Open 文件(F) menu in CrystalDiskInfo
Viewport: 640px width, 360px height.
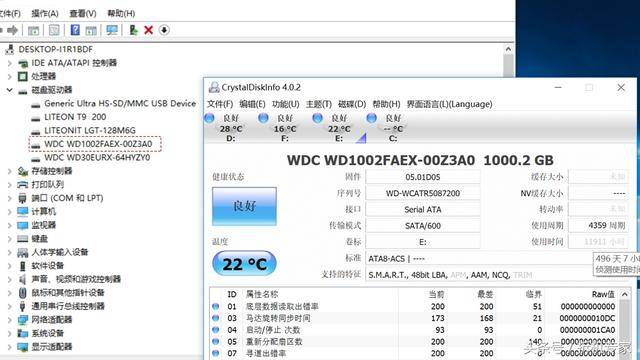[220, 104]
